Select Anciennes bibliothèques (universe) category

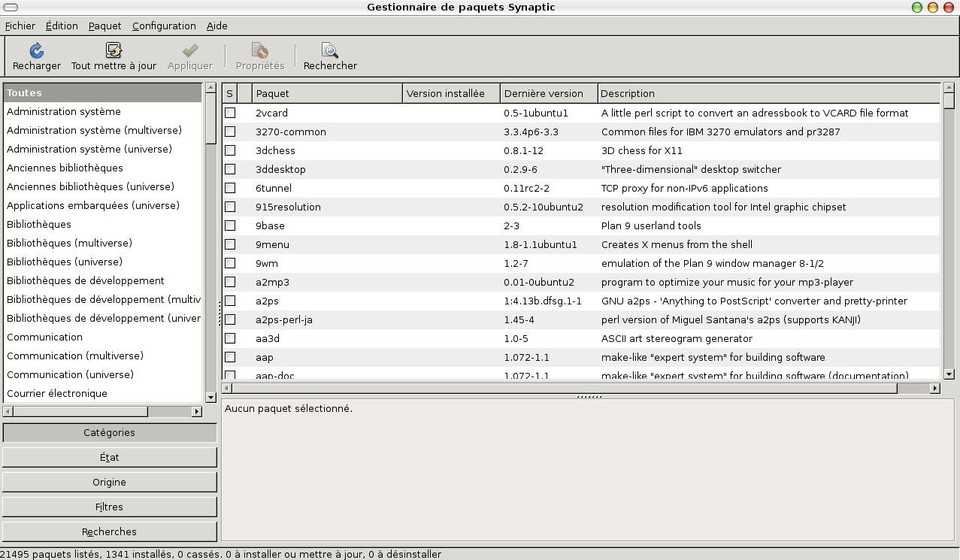coord(102,186)
